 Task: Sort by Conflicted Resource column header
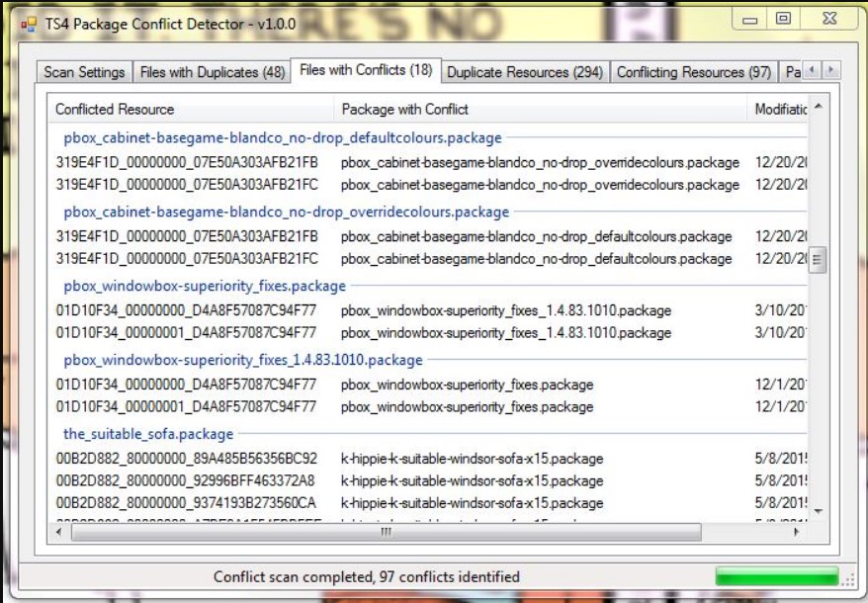pyautogui.click(x=115, y=109)
